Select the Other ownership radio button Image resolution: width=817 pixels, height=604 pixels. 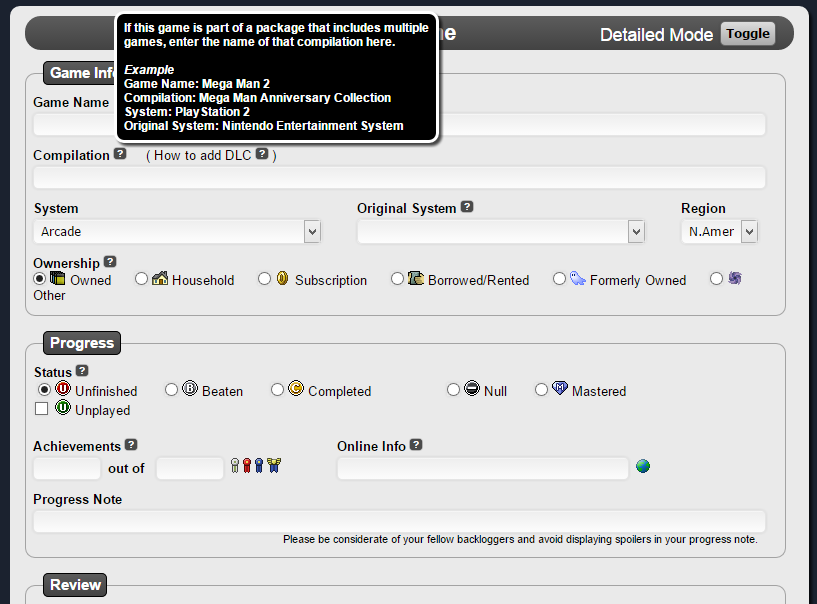pos(716,279)
